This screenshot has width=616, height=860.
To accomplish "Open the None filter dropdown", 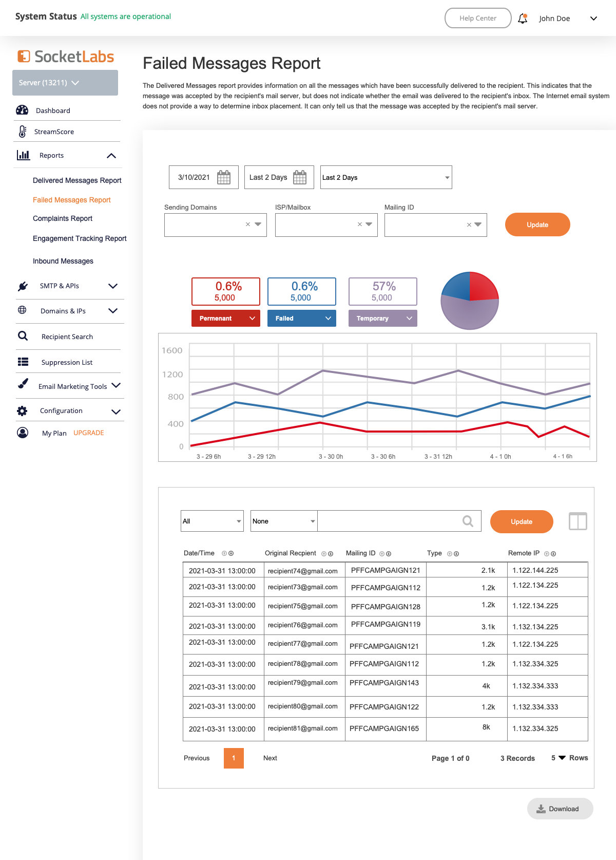I will tap(284, 521).
